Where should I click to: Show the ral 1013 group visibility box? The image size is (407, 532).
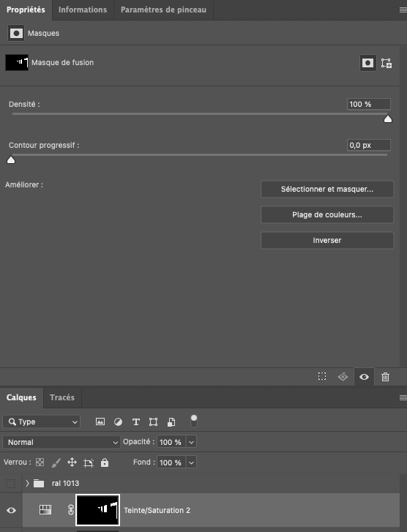pyautogui.click(x=11, y=483)
